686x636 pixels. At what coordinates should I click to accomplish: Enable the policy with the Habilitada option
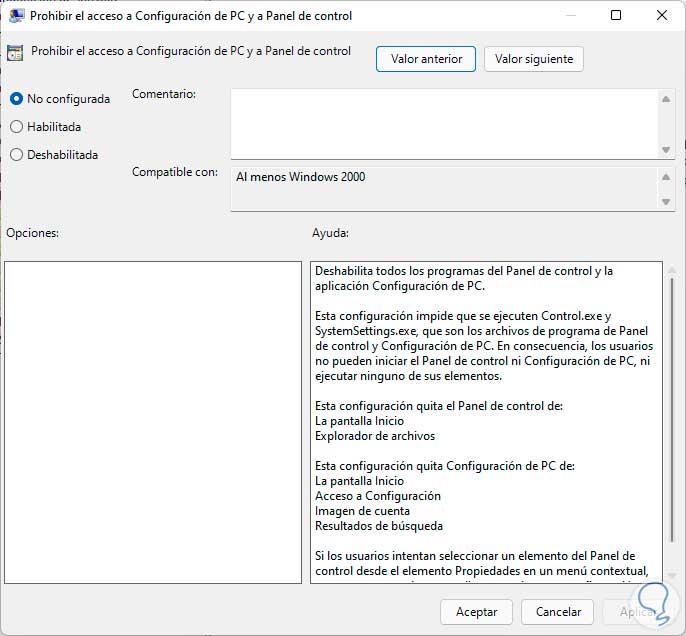(x=16, y=127)
